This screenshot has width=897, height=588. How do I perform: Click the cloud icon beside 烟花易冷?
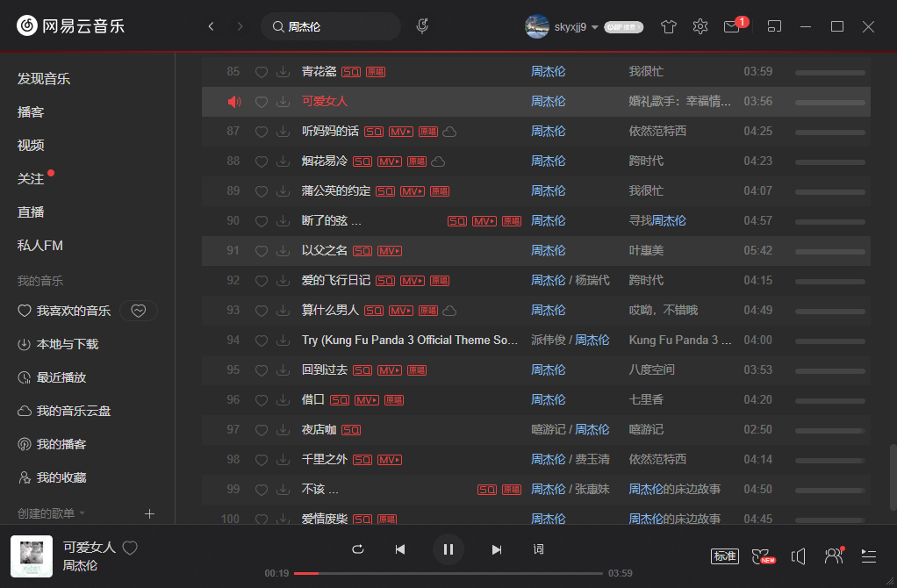[x=438, y=161]
